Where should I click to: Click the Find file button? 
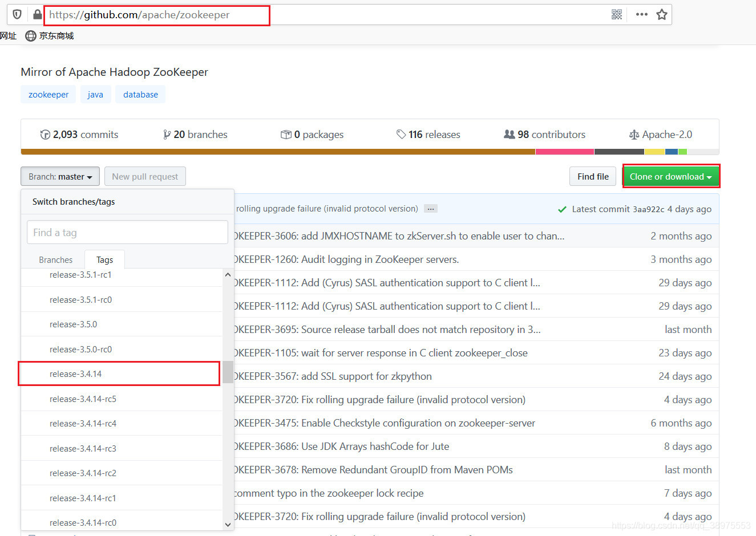tap(593, 176)
